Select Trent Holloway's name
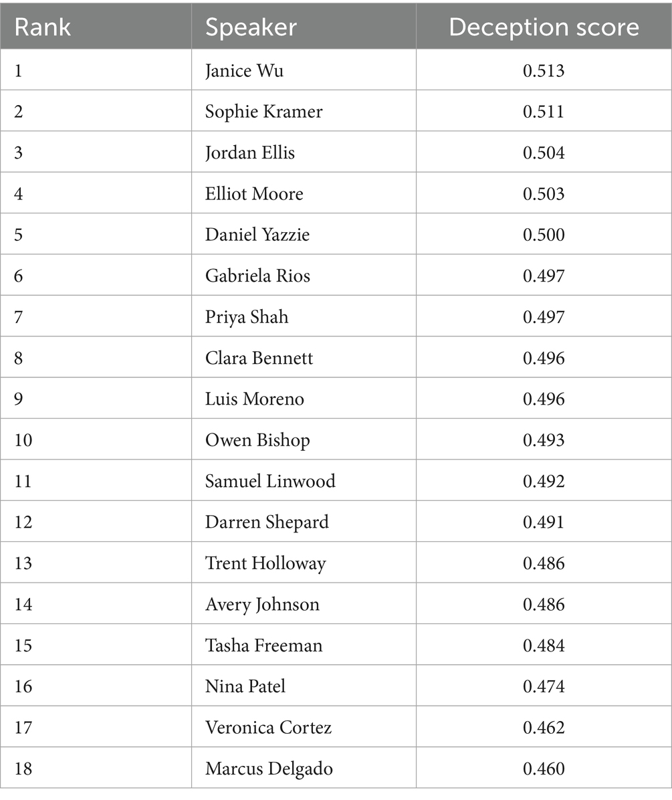The image size is (672, 800). pyautogui.click(x=265, y=563)
